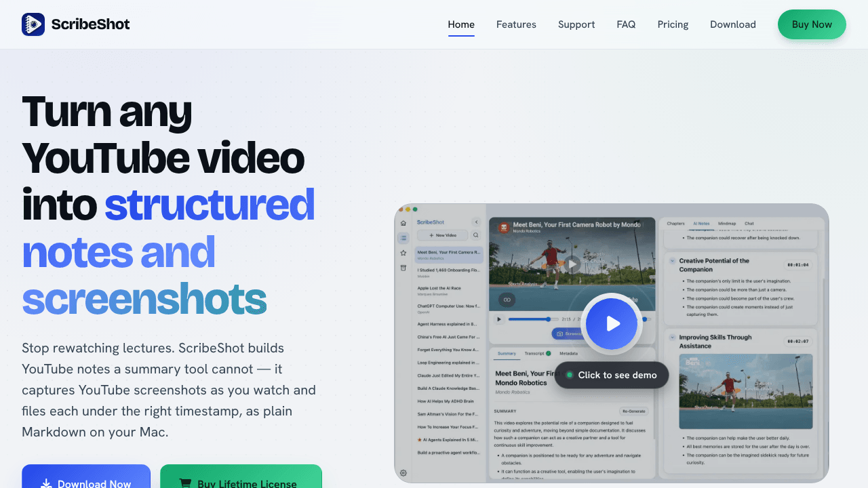Image resolution: width=868 pixels, height=488 pixels.
Task: Click the star favorites icon in demo sidebar
Action: (x=403, y=253)
